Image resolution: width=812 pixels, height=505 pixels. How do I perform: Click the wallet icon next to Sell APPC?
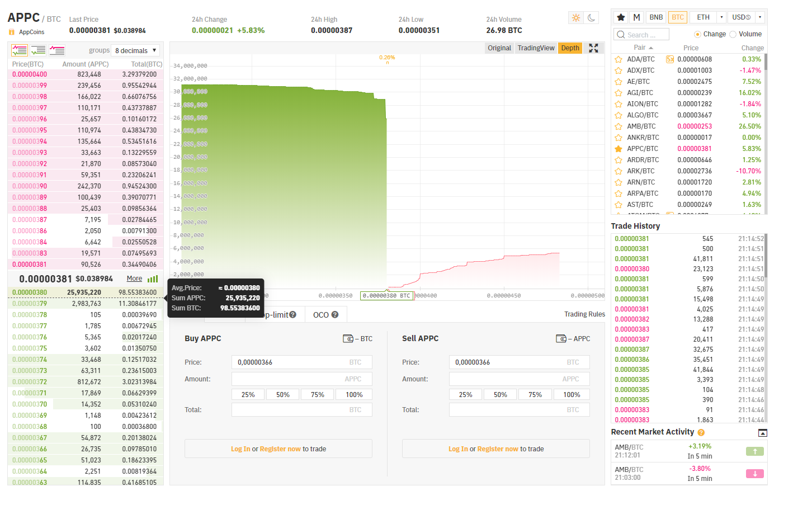point(561,338)
